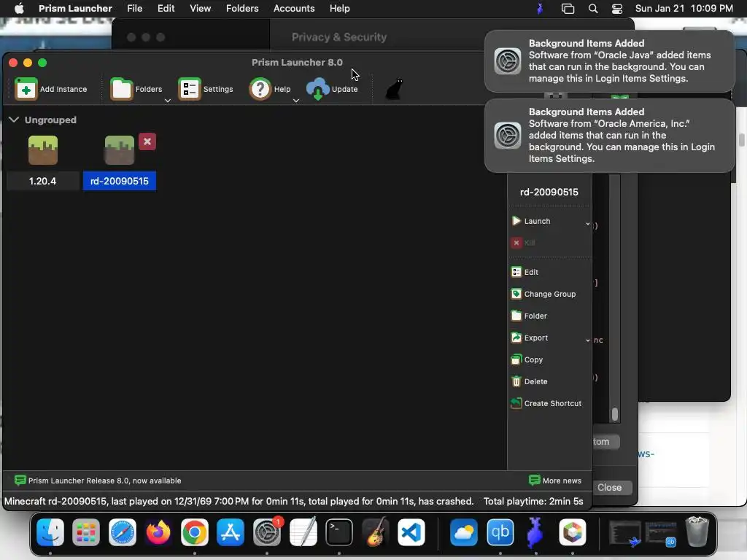Open Safari from the Dock
The height and width of the screenshot is (560, 747).
point(123,532)
